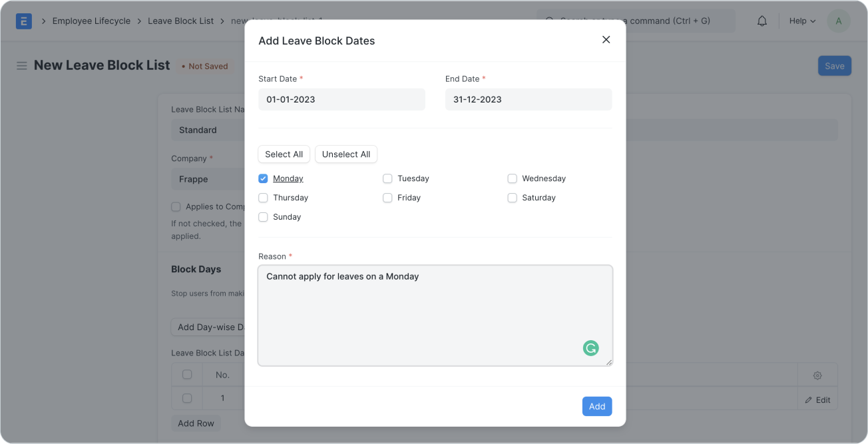
Task: Open table settings gear icon
Action: (x=817, y=375)
